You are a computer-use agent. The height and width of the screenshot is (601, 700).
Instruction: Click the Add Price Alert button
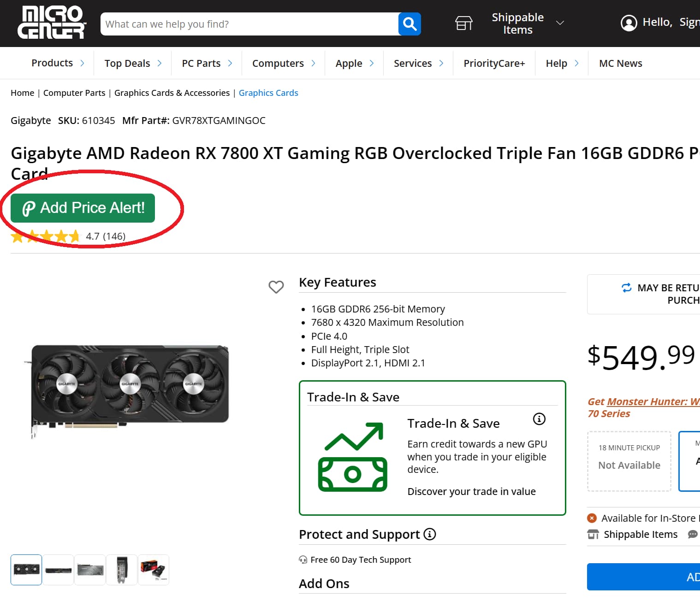click(x=83, y=208)
